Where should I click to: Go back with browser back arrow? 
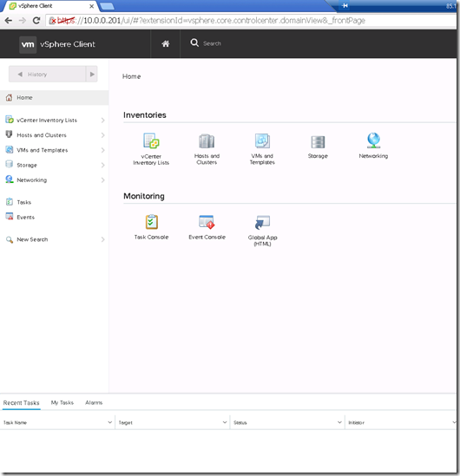(x=8, y=20)
